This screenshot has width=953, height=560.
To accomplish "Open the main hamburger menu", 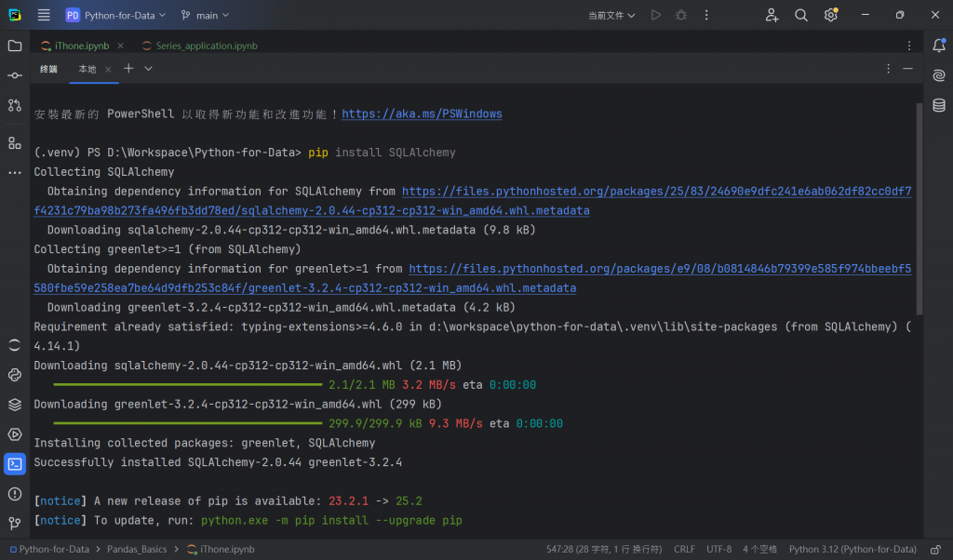I will [44, 15].
